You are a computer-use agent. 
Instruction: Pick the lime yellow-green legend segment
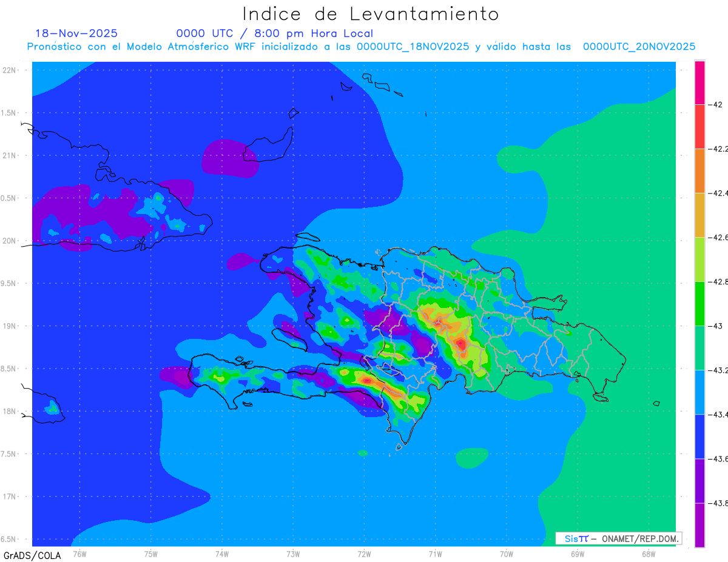pyautogui.click(x=699, y=259)
